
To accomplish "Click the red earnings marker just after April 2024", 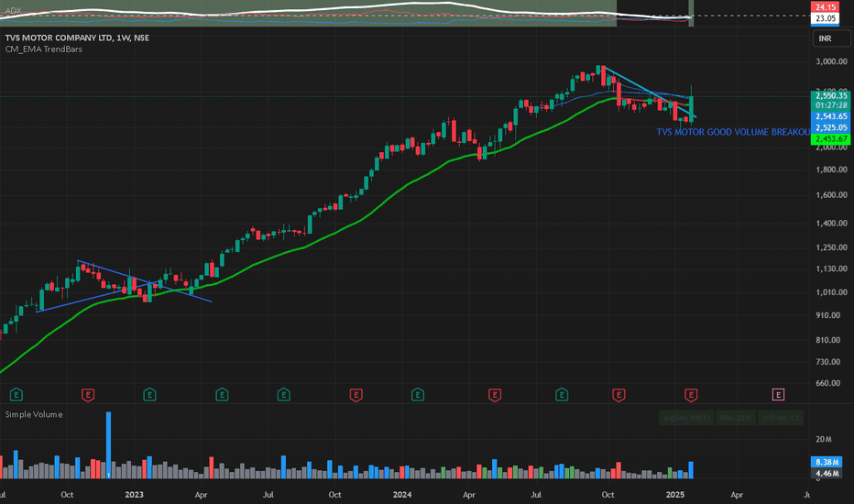I will pyautogui.click(x=495, y=394).
